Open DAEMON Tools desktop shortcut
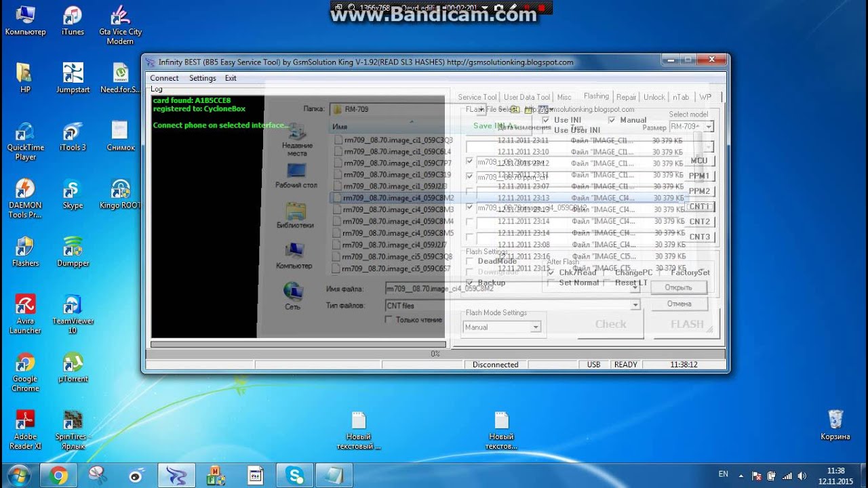Viewport: 868px width, 488px height. [x=25, y=199]
